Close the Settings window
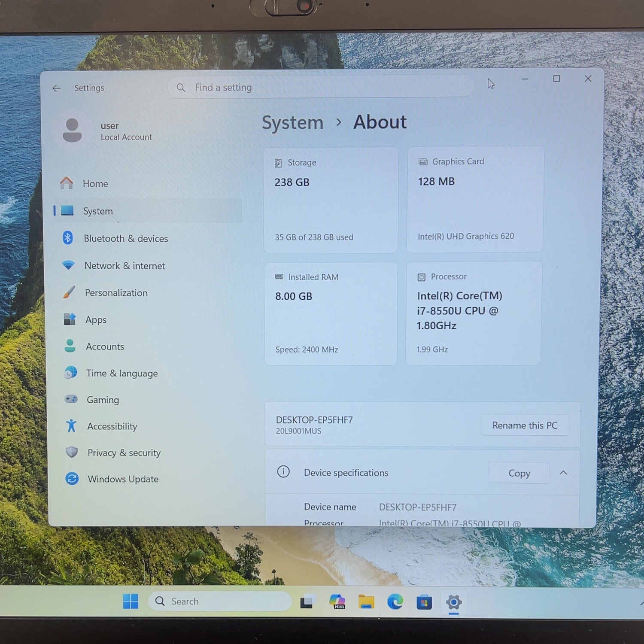Screen dimensions: 644x644 click(588, 79)
